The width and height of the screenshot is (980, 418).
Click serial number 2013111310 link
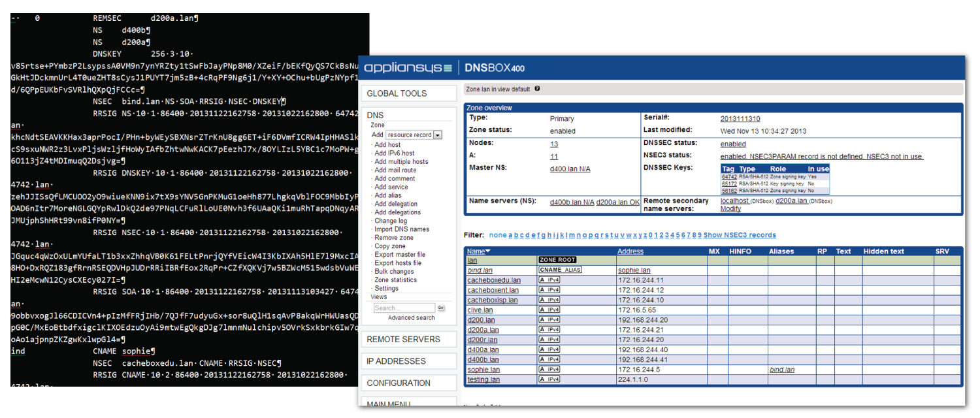click(x=740, y=119)
